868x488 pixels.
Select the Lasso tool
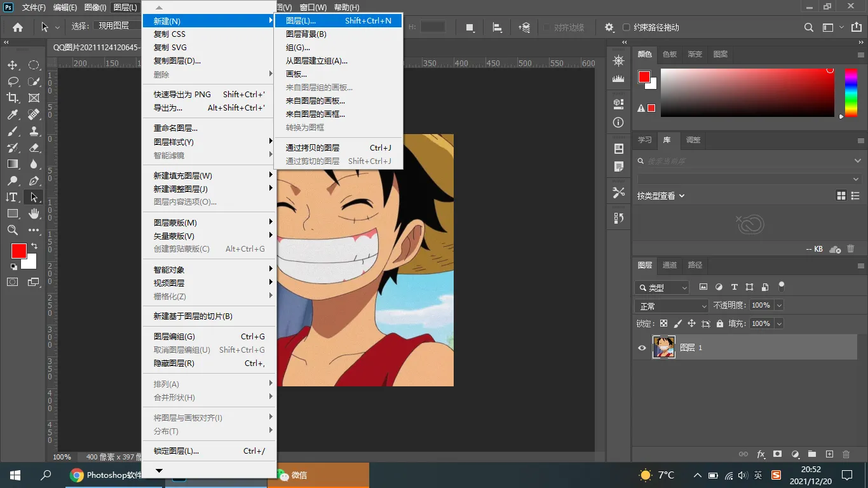[x=13, y=81]
